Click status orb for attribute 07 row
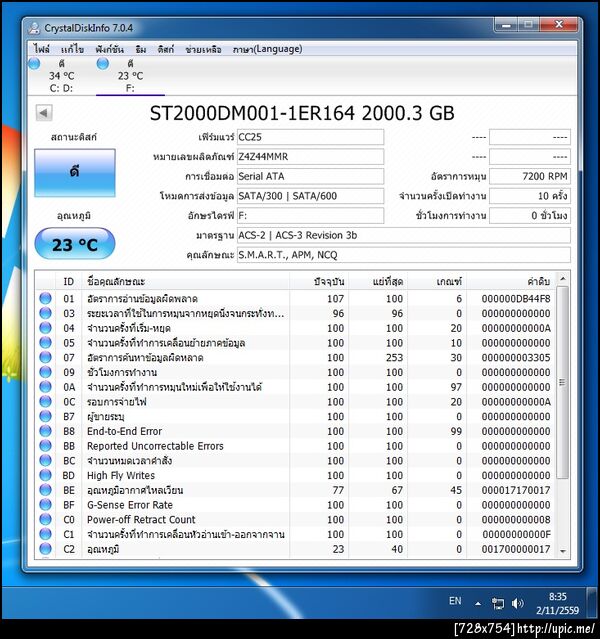This screenshot has width=600, height=639. [x=46, y=357]
